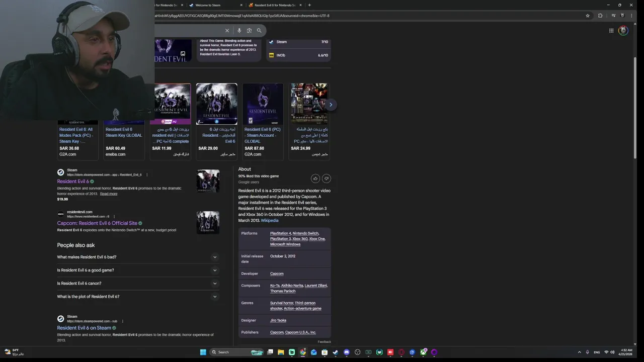Screen dimensions: 644x362
Task: Open more options for residentevil.com result
Action: pyautogui.click(x=114, y=217)
